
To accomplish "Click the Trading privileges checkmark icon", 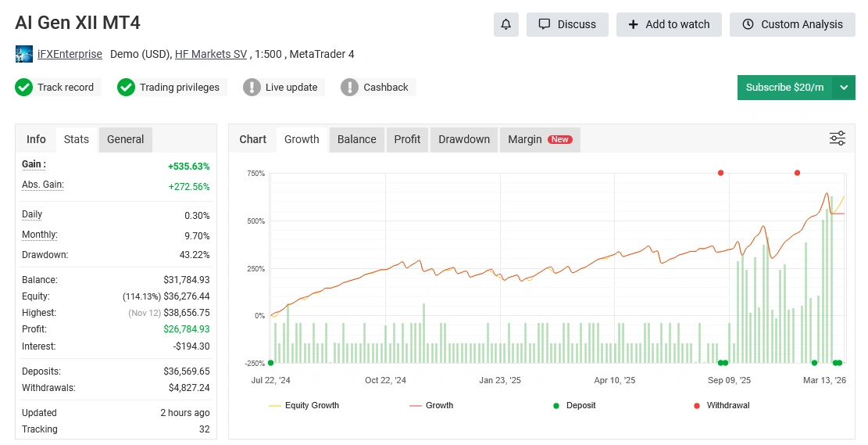I will tap(126, 87).
